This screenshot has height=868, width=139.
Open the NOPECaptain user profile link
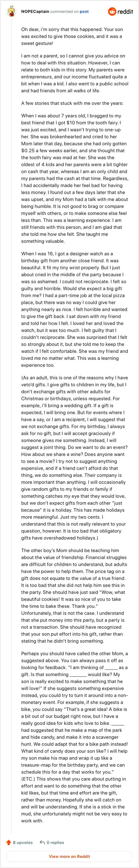35,11
